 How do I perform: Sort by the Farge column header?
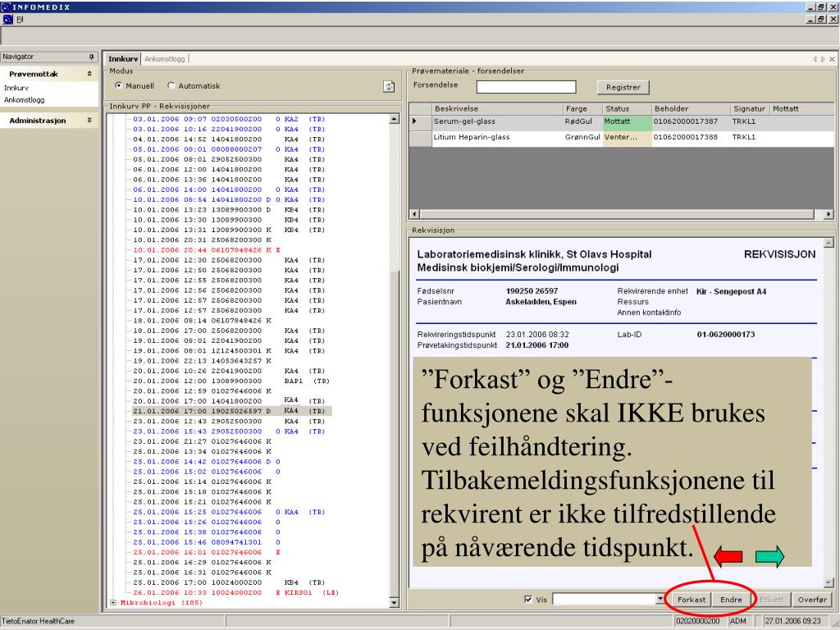pos(583,109)
